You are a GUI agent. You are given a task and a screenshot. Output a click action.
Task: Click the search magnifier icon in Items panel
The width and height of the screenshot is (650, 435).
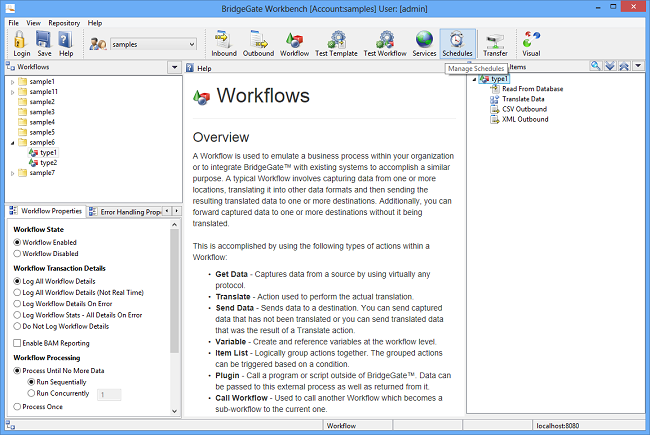coord(596,66)
